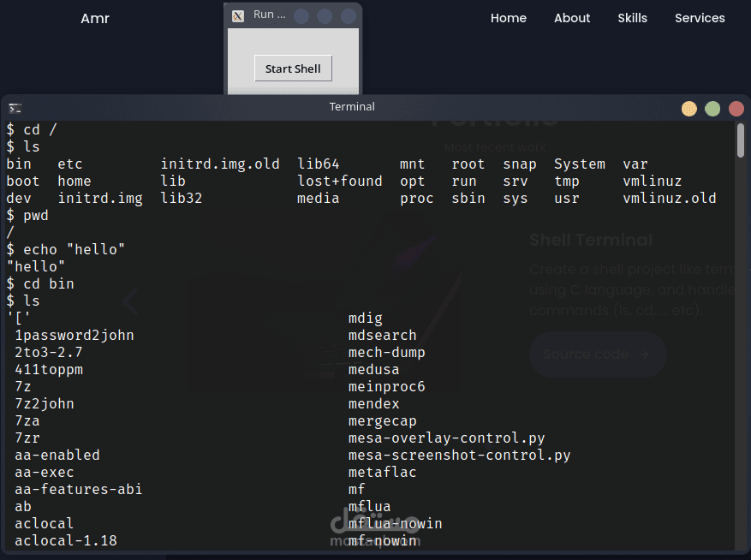The image size is (751, 560).
Task: Click the Terminal title bar text
Action: [x=352, y=107]
